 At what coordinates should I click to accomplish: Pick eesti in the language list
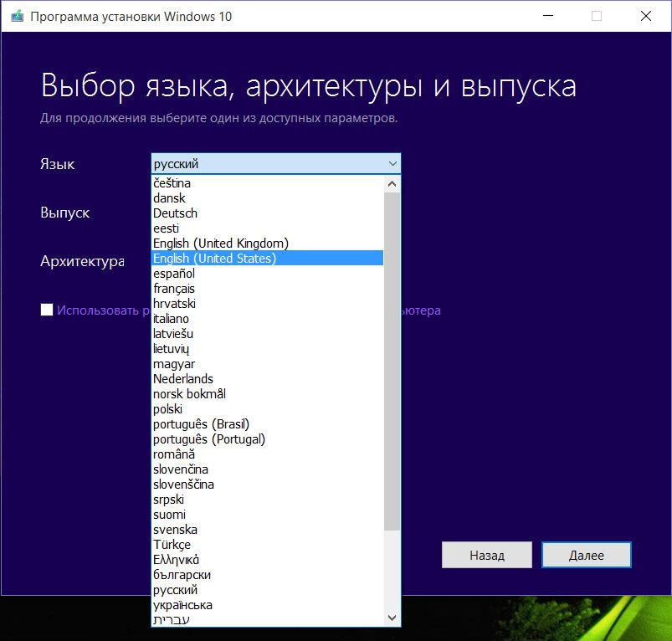click(x=268, y=228)
